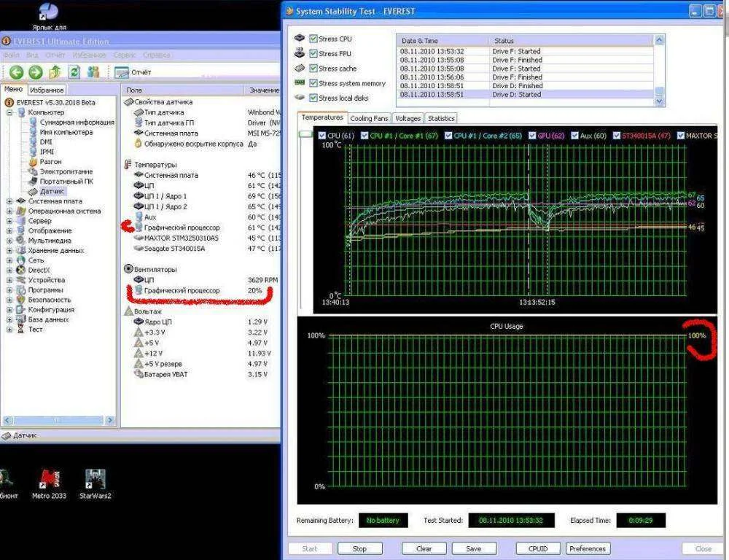Image resolution: width=729 pixels, height=560 pixels.
Task: Switch to the Statistics tab
Action: [441, 119]
